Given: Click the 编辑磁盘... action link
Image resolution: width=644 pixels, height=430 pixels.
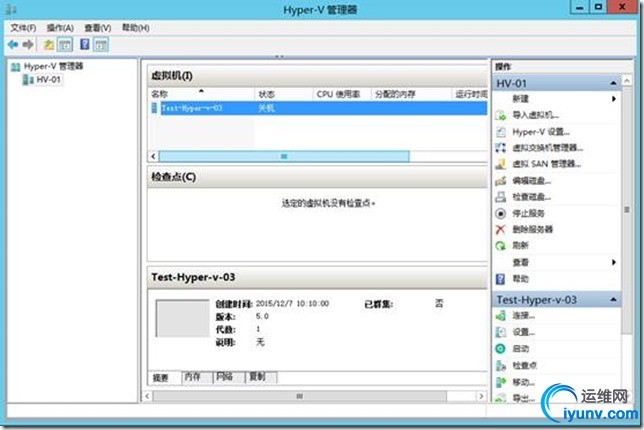Looking at the screenshot, I should click(531, 181).
